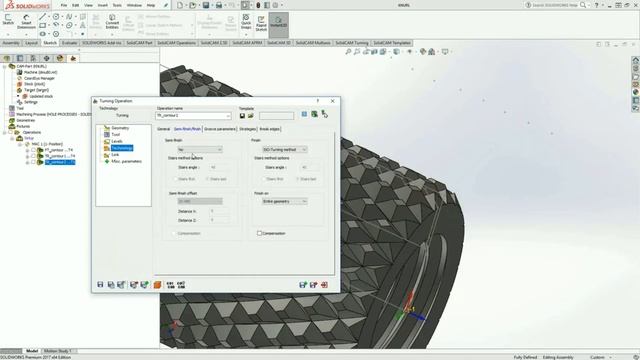
Task: Switch to the SolidCAM Operations ribbon tab
Action: pos(176,43)
